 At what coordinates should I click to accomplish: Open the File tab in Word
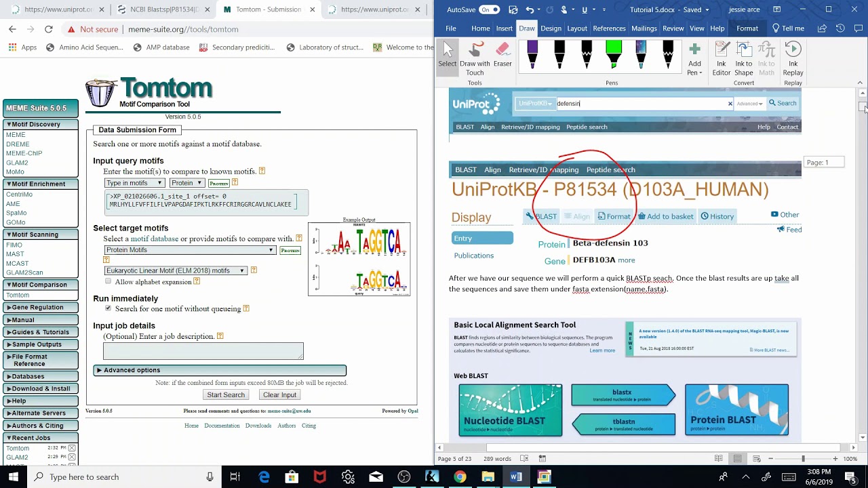(x=450, y=28)
